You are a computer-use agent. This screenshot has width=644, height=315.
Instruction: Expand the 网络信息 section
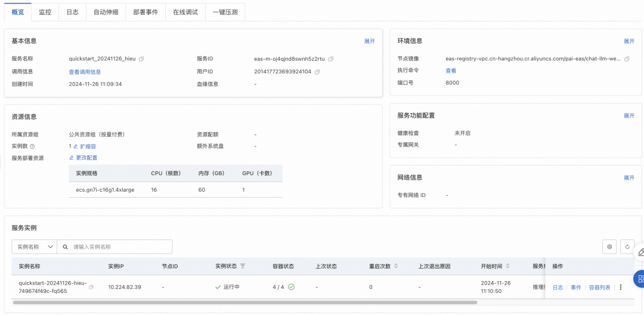pyautogui.click(x=629, y=177)
